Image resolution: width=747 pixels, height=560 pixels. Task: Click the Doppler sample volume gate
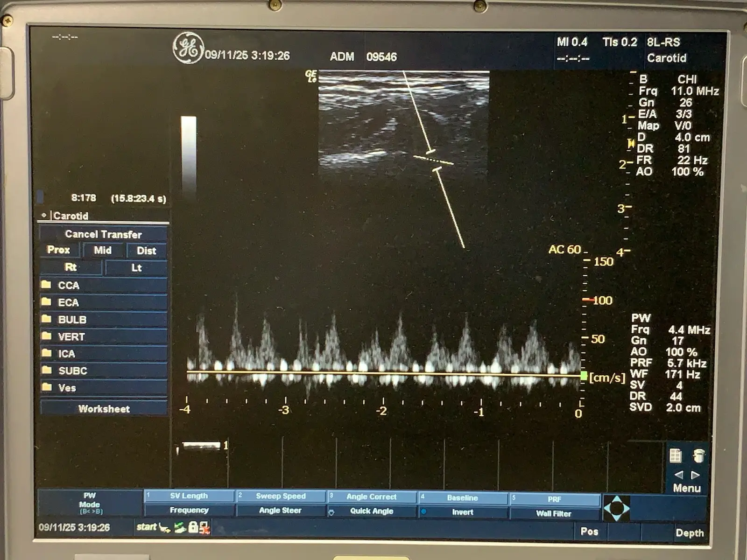434,161
